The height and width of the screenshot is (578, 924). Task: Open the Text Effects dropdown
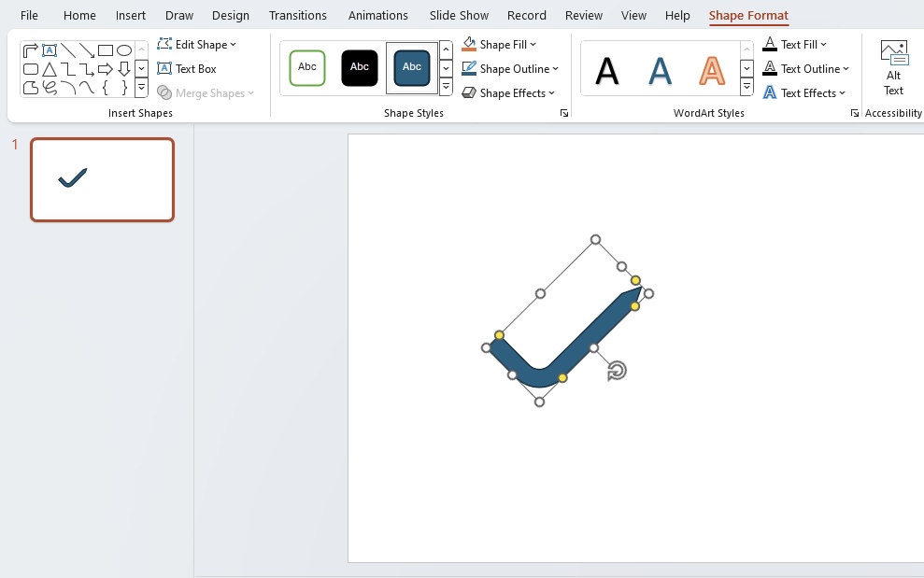click(803, 93)
